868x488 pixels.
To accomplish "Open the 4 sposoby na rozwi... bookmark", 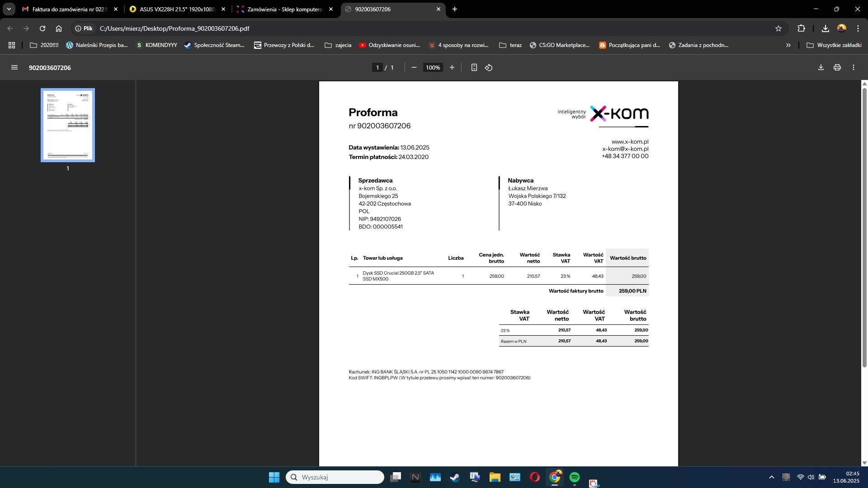I will pos(458,45).
